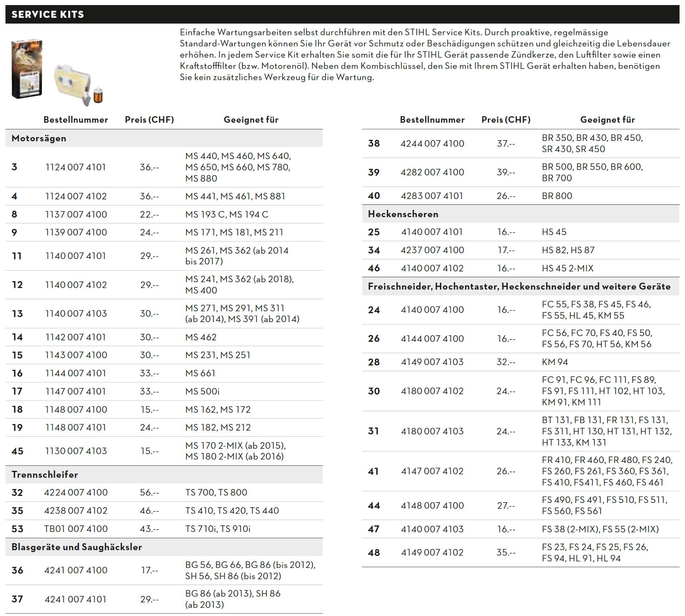Click the MS 500i table entry
The image size is (685, 616).
point(202,391)
